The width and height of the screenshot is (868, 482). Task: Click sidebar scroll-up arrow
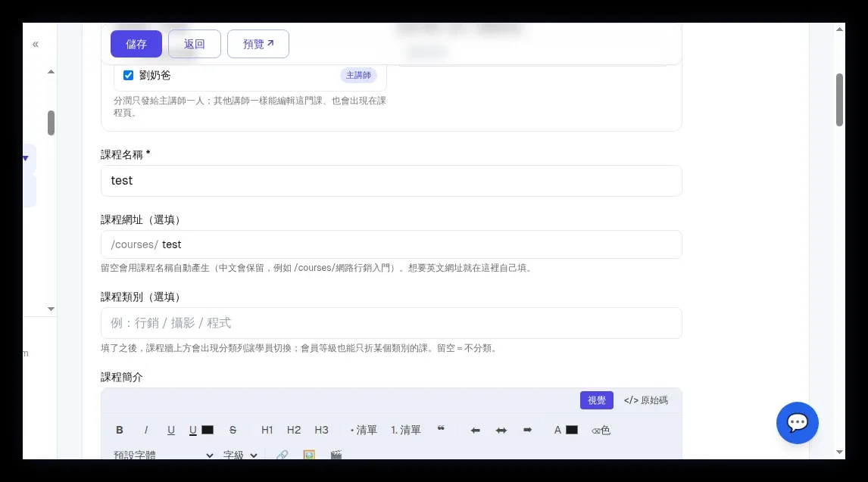51,72
